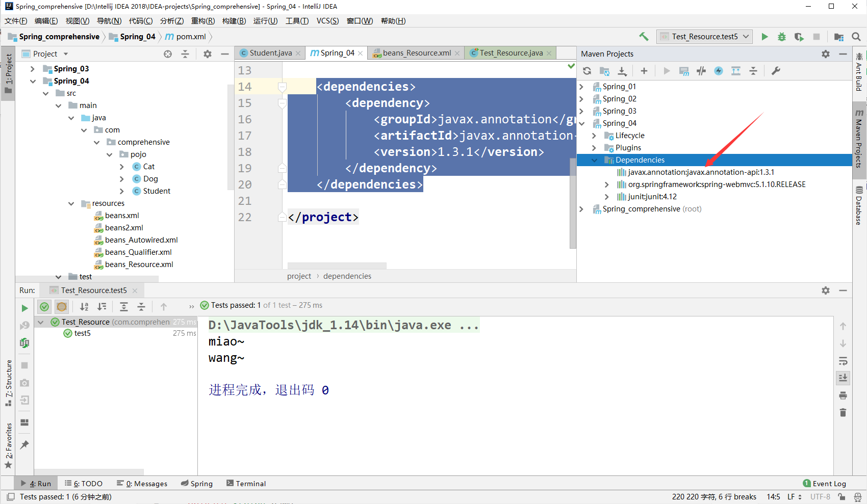
Task: Open the Spring tool window
Action: pos(197,484)
